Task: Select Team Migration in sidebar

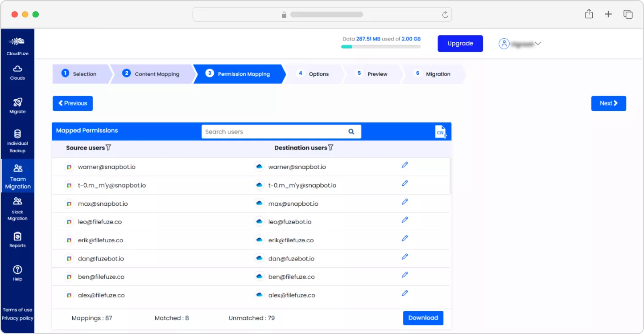Action: tap(17, 176)
